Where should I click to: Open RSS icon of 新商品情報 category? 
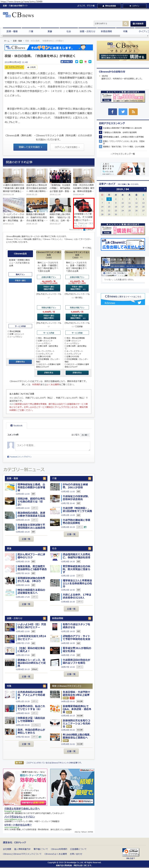90,618
